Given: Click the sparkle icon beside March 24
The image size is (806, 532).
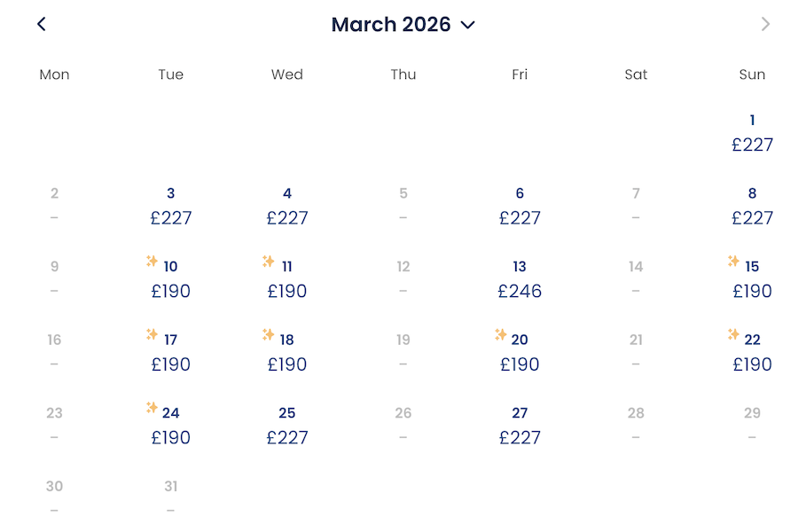Looking at the screenshot, I should pyautogui.click(x=152, y=407).
